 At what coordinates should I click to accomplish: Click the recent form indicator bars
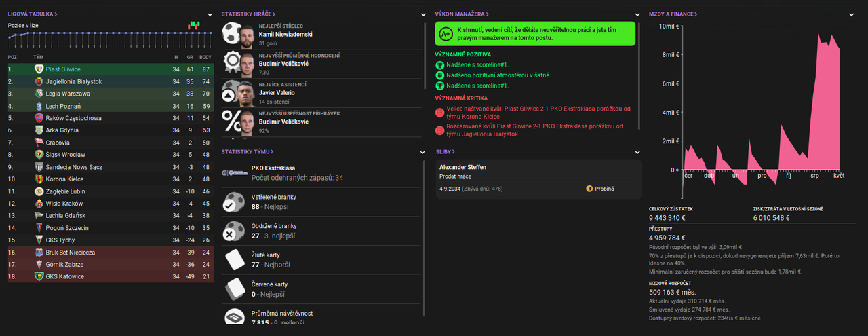[x=194, y=25]
